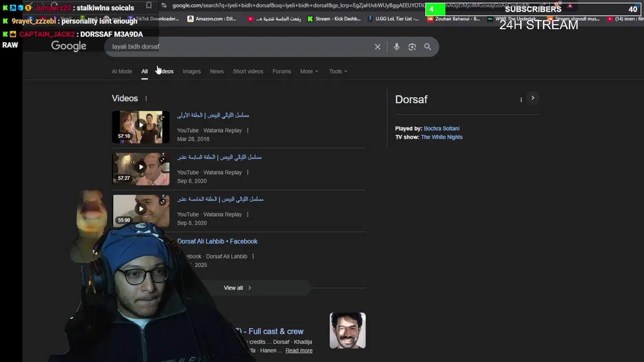Click the Videos section heading

pyautogui.click(x=125, y=99)
